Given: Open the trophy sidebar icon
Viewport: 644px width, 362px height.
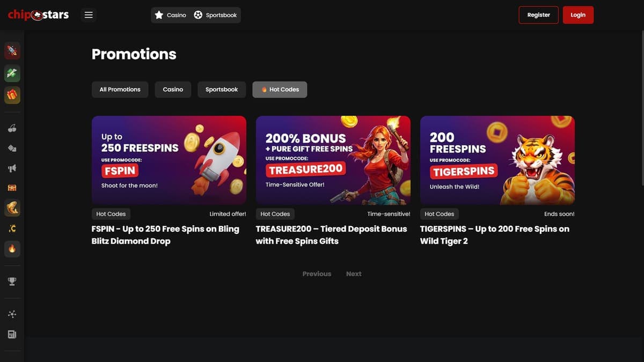Looking at the screenshot, I should click(x=12, y=281).
